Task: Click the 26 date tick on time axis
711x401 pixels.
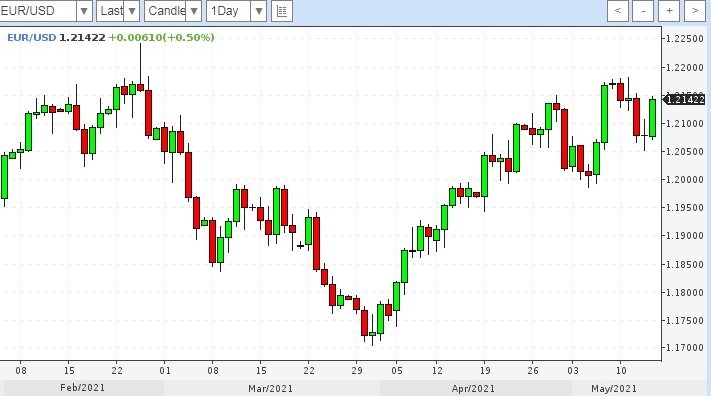Action: pos(533,371)
